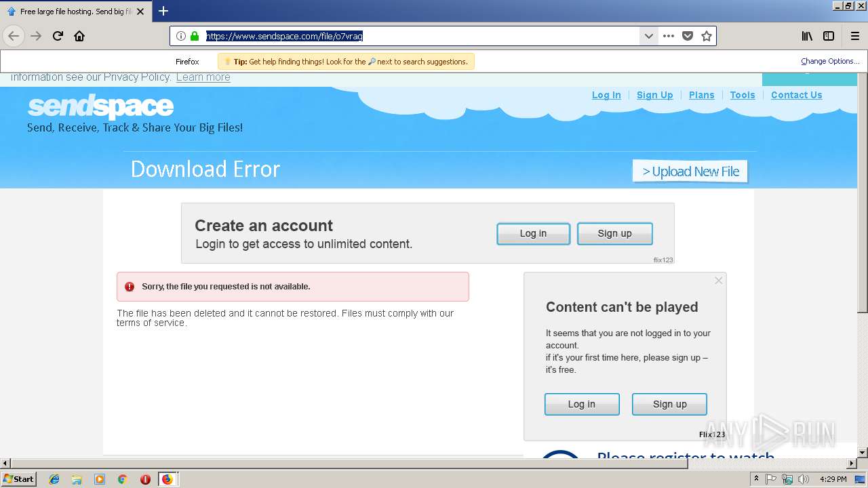Show site information icon in the address bar

coord(181,36)
